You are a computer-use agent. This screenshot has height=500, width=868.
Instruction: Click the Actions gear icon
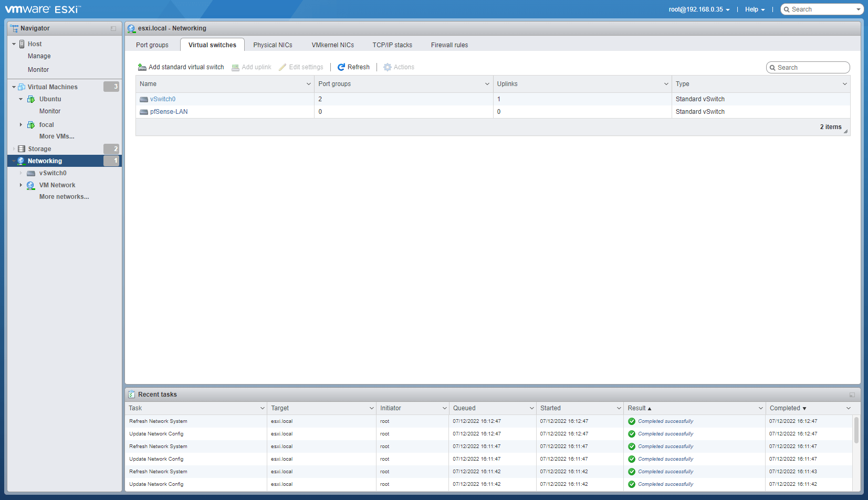pyautogui.click(x=388, y=67)
